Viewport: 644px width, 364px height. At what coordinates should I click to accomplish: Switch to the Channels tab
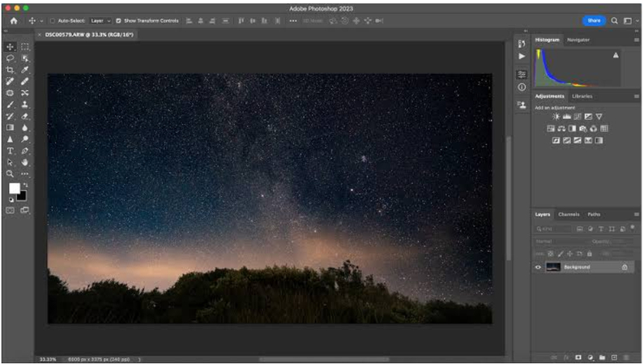[569, 215]
